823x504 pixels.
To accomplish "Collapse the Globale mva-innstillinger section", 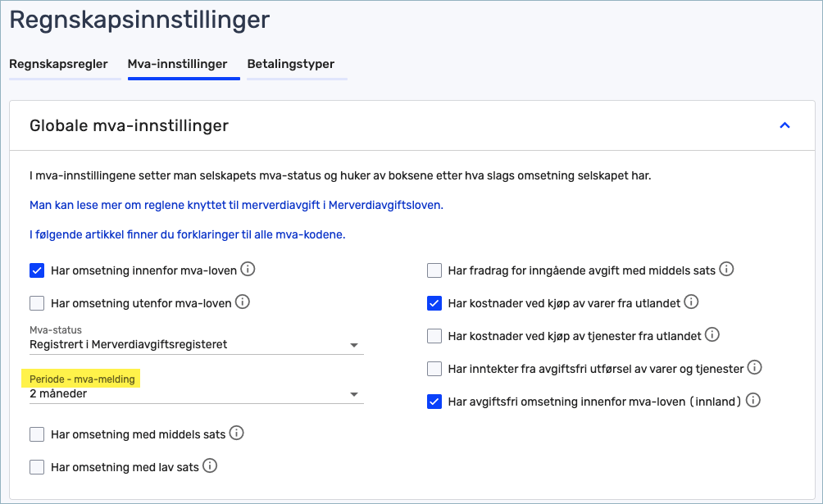I will [784, 125].
